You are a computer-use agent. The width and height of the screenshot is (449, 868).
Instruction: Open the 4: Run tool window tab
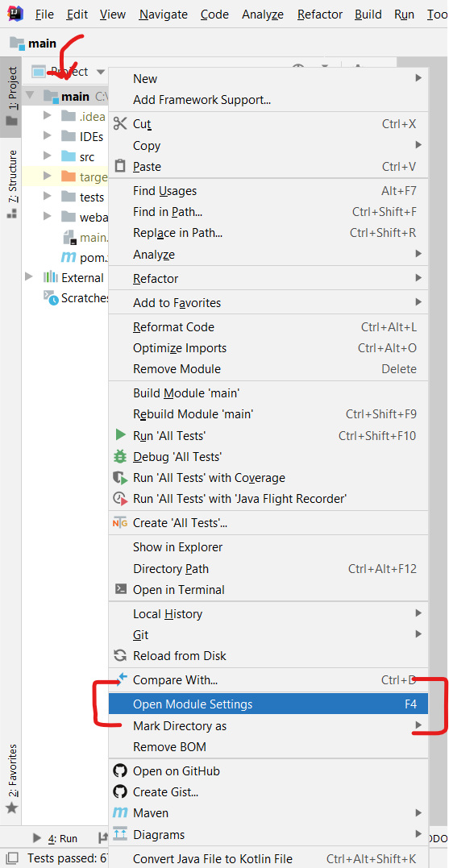point(55,838)
